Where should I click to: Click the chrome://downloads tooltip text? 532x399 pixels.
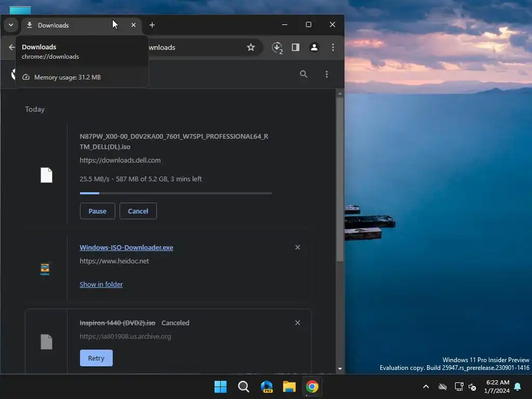(x=50, y=57)
